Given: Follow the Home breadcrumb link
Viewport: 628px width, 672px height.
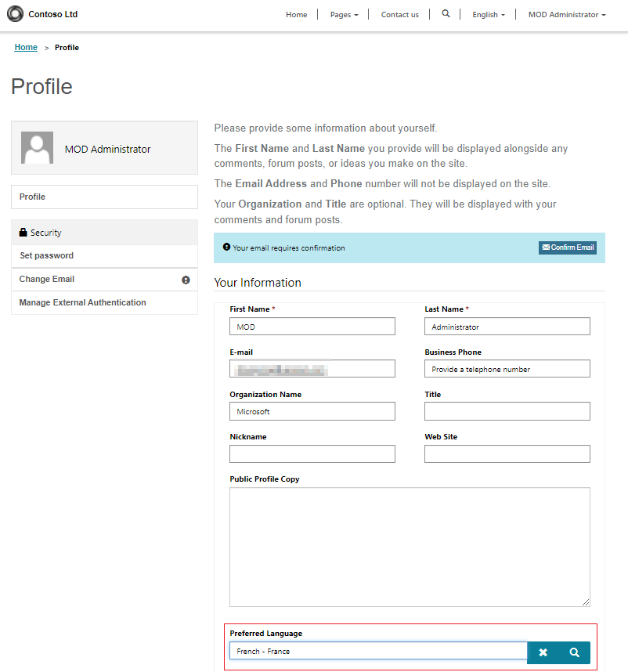Looking at the screenshot, I should [26, 47].
